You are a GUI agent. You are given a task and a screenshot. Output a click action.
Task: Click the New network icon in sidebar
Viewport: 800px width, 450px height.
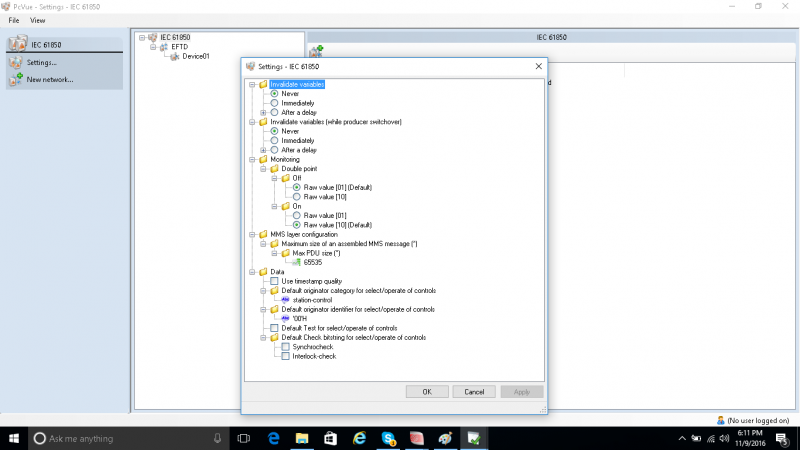click(x=16, y=79)
